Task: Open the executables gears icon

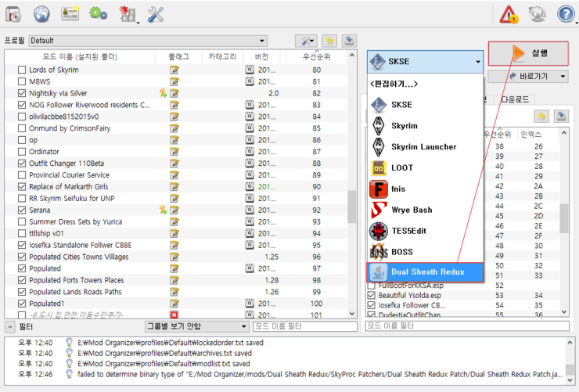Action: click(x=99, y=13)
